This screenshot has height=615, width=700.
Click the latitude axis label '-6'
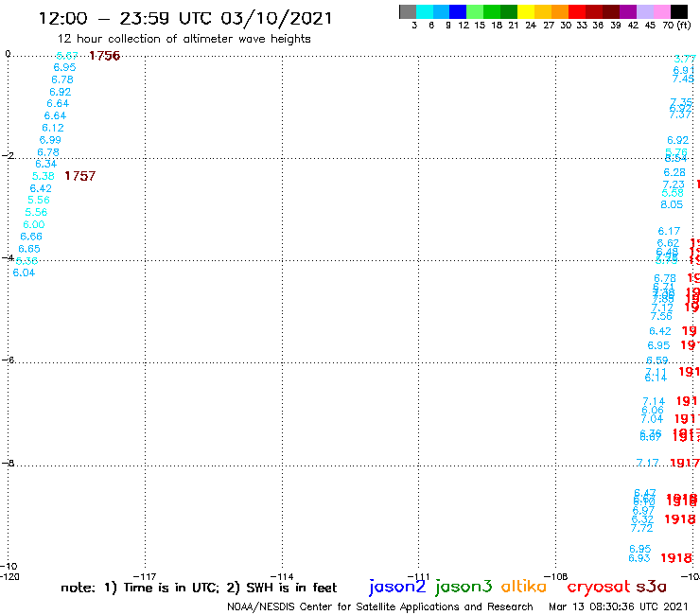[x=8, y=360]
